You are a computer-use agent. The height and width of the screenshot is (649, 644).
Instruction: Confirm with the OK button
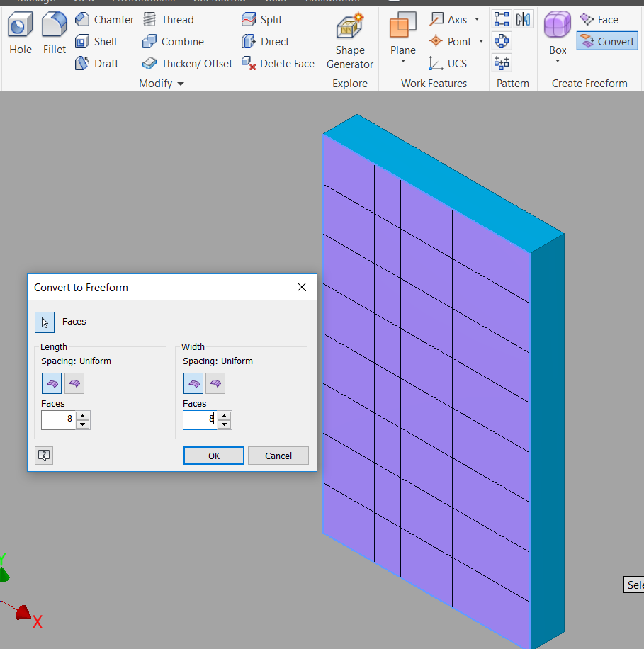click(213, 456)
